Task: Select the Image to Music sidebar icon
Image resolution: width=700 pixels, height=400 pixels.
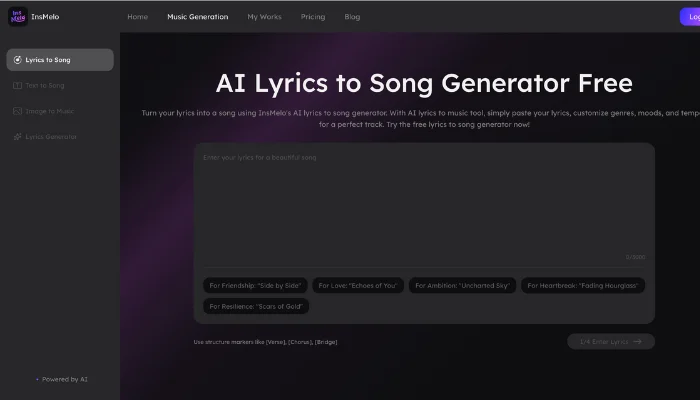Action: pos(17,111)
